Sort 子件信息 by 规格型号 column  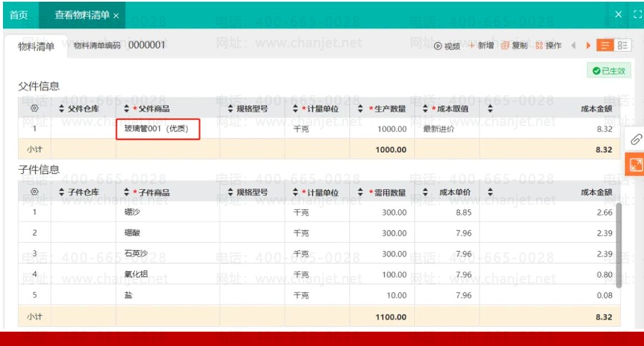click(x=230, y=192)
